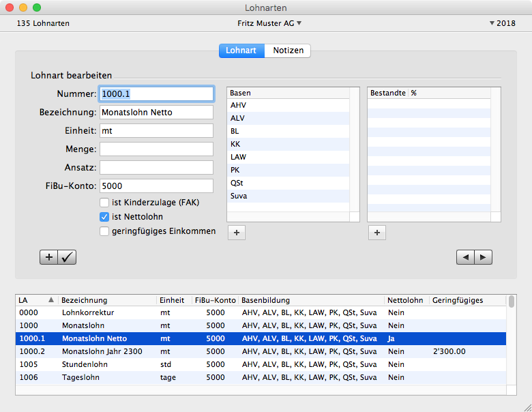Enable the ist Kinderzulage (FAK) checkbox
532x412 pixels.
click(104, 203)
